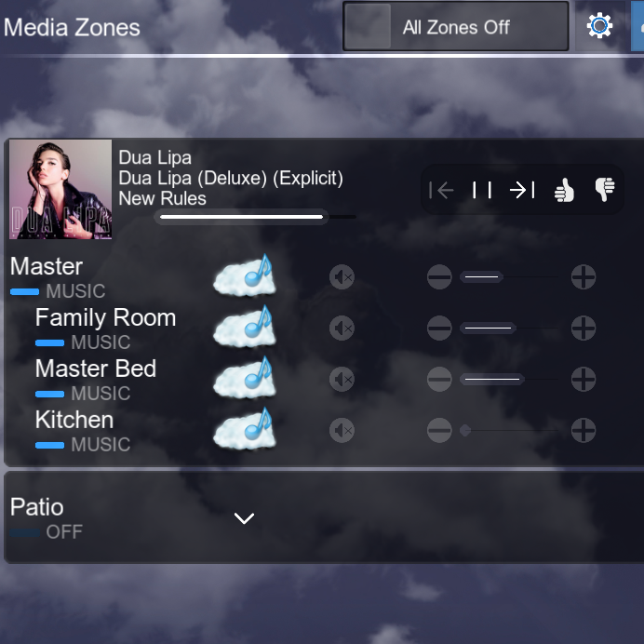Adjust the Family Room volume slider
The height and width of the screenshot is (644, 644).
[x=509, y=329]
